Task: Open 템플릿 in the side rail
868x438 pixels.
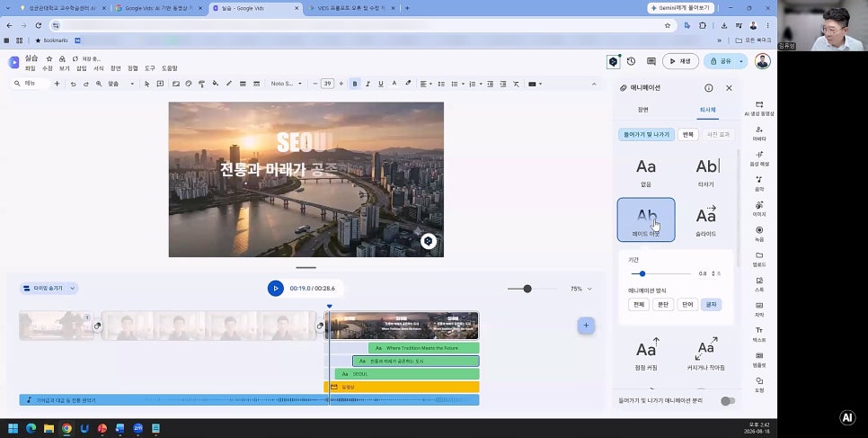Action: pos(759,360)
